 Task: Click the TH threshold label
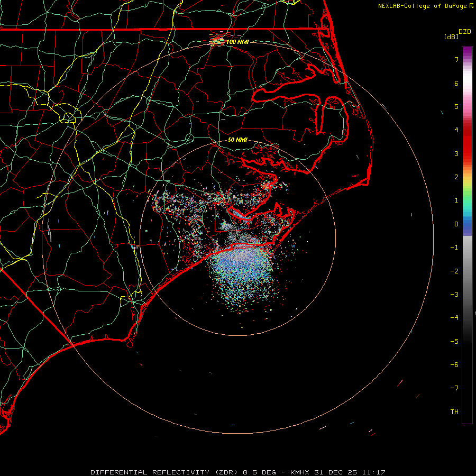click(454, 412)
